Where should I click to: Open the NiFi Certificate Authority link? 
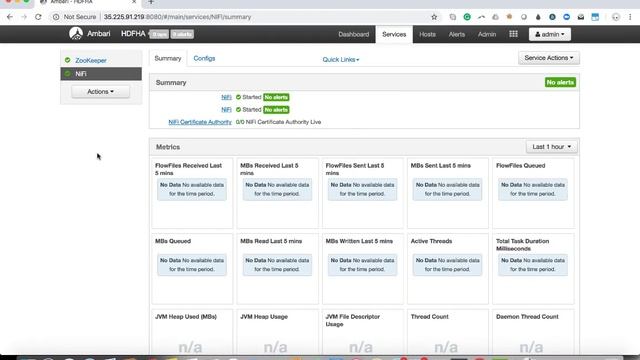(x=200, y=122)
